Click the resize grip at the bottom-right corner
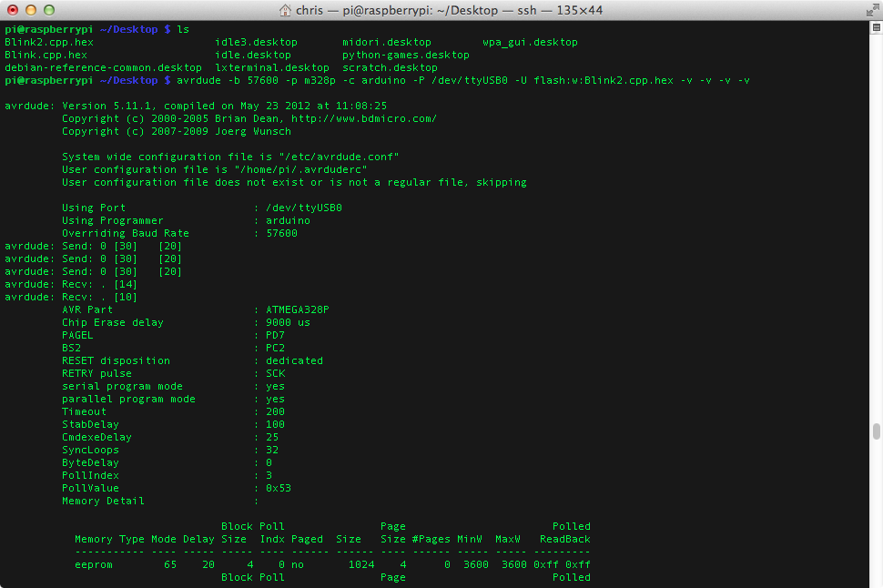Screen dimensions: 883x588 click(877, 582)
